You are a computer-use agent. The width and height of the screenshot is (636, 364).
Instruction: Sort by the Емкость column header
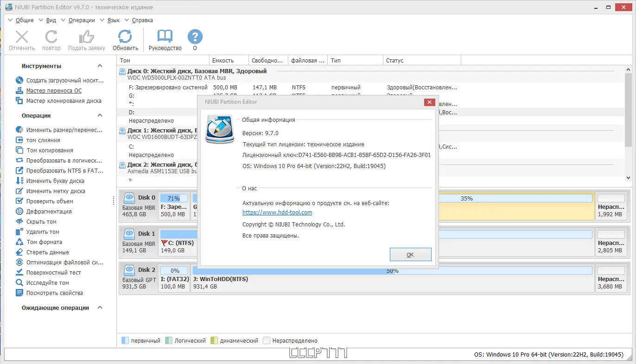(x=229, y=61)
